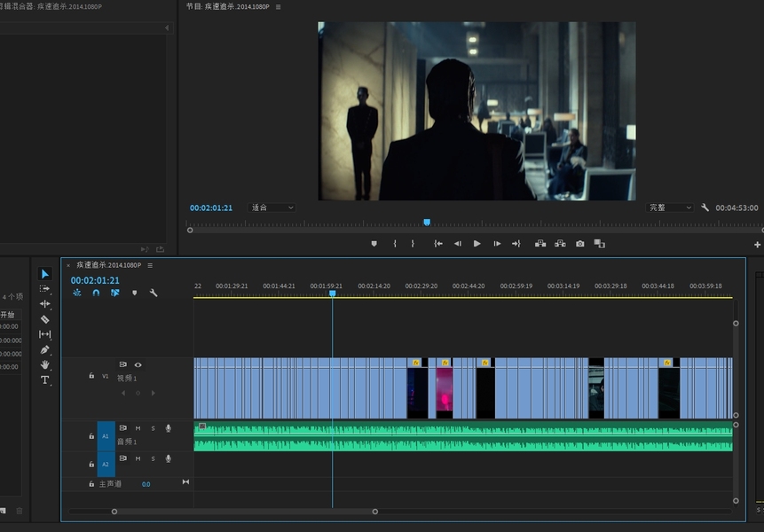Open Comparison View button
Viewport: 764px width, 532px height.
(599, 243)
